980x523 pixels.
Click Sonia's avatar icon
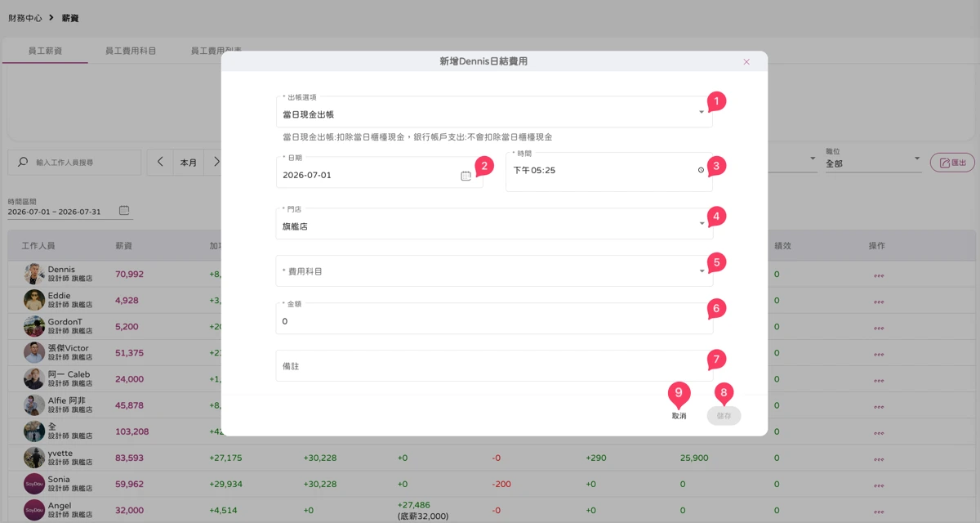[34, 484]
